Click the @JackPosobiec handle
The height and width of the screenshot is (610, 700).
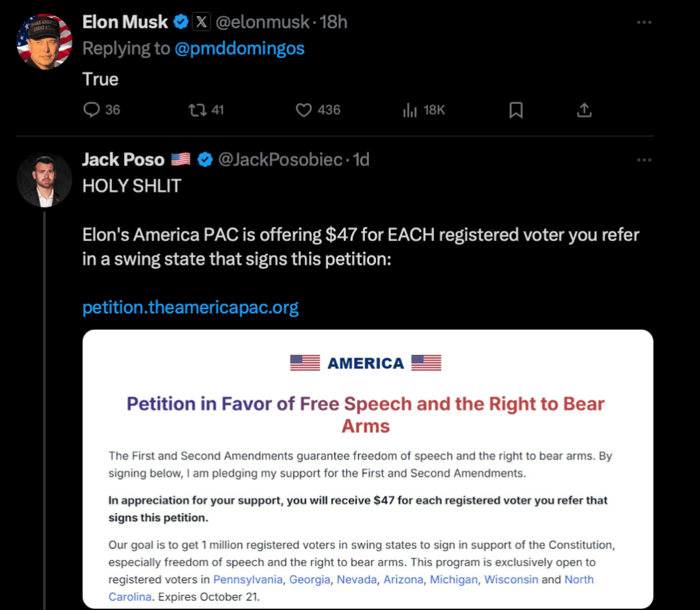tap(280, 160)
